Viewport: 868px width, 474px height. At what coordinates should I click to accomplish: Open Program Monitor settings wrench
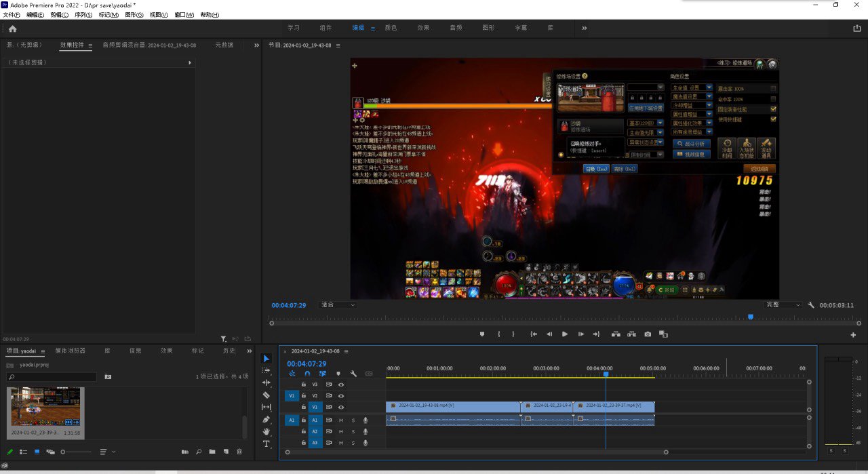tap(811, 305)
